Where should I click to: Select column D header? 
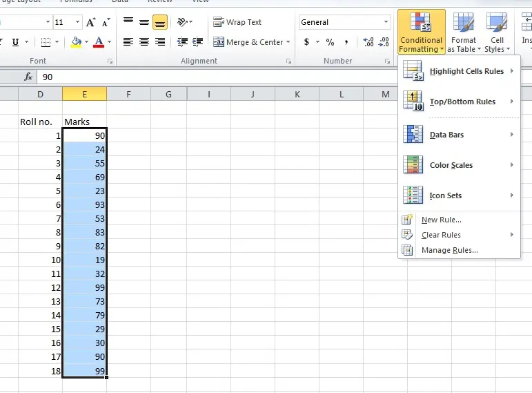pos(41,94)
